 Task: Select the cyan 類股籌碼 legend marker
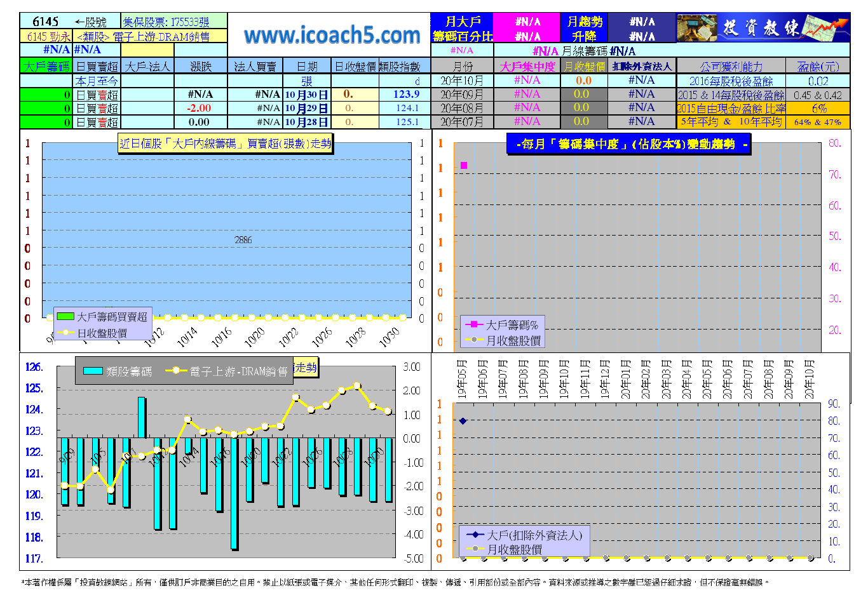(93, 371)
